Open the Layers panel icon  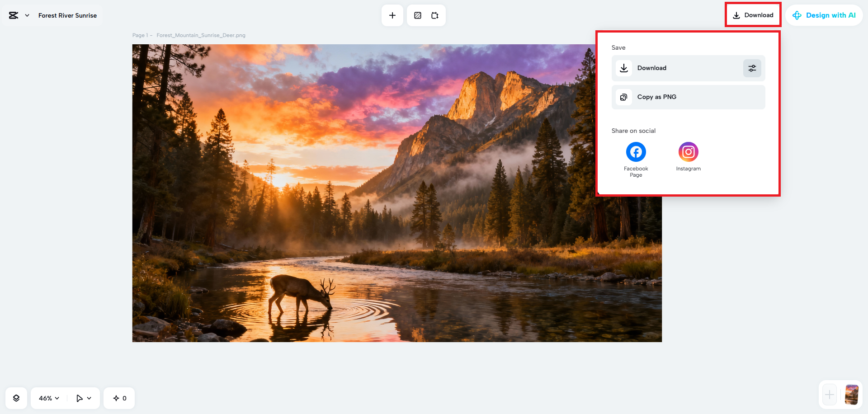tap(16, 398)
